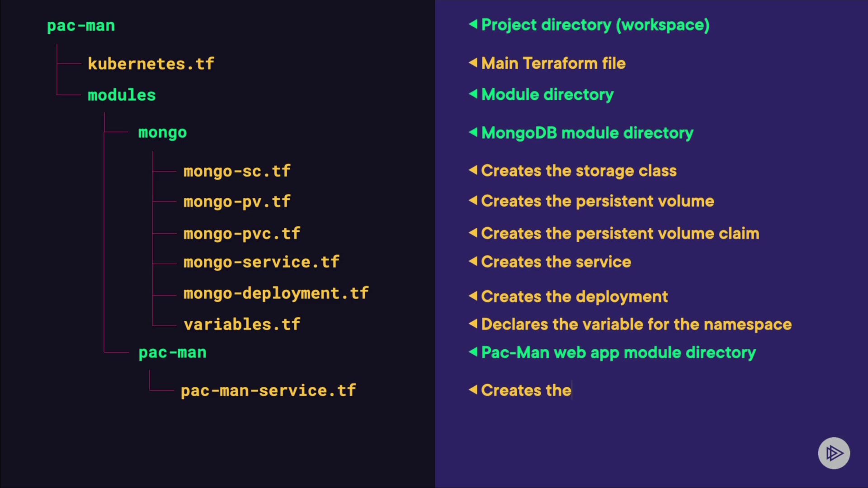Select variables.tf under mongo
Image resolution: width=868 pixels, height=488 pixels.
point(242,324)
